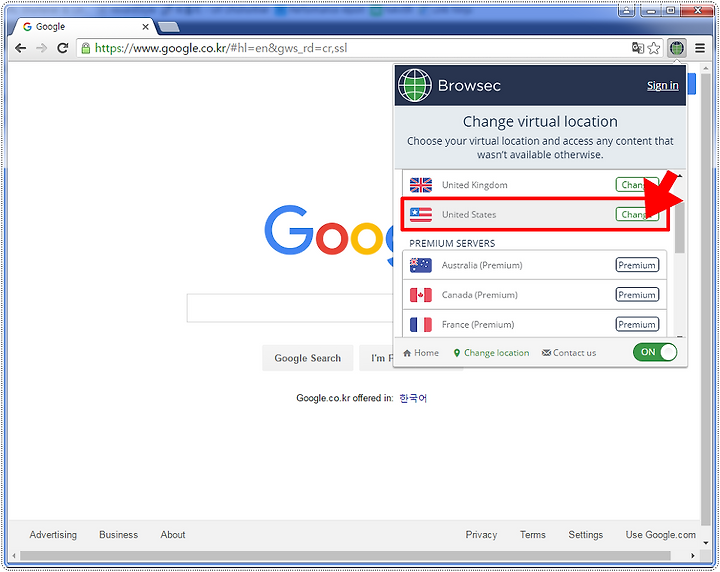Click the address bar URL
This screenshot has width=720, height=572.
click(220, 48)
